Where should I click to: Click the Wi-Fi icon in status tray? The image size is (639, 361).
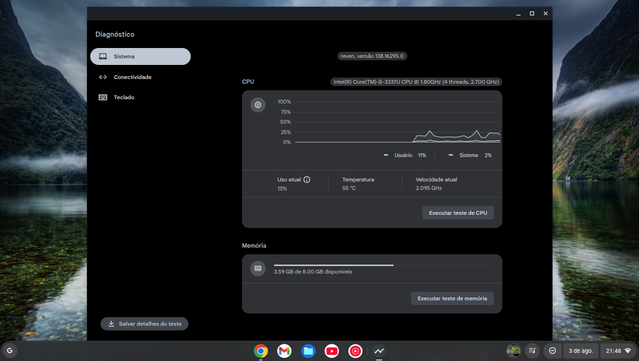[628, 351]
